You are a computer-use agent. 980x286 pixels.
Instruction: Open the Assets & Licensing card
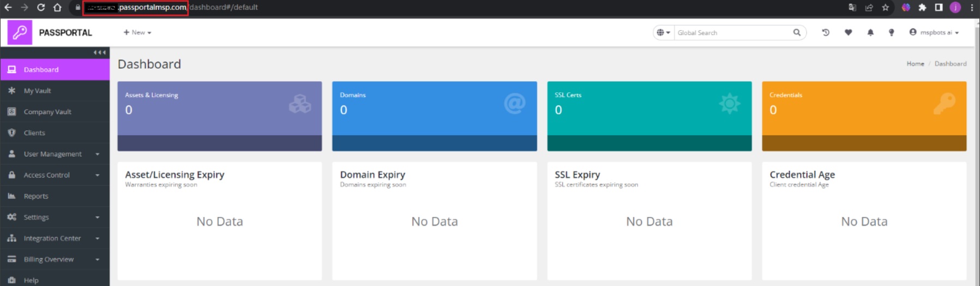coord(220,116)
